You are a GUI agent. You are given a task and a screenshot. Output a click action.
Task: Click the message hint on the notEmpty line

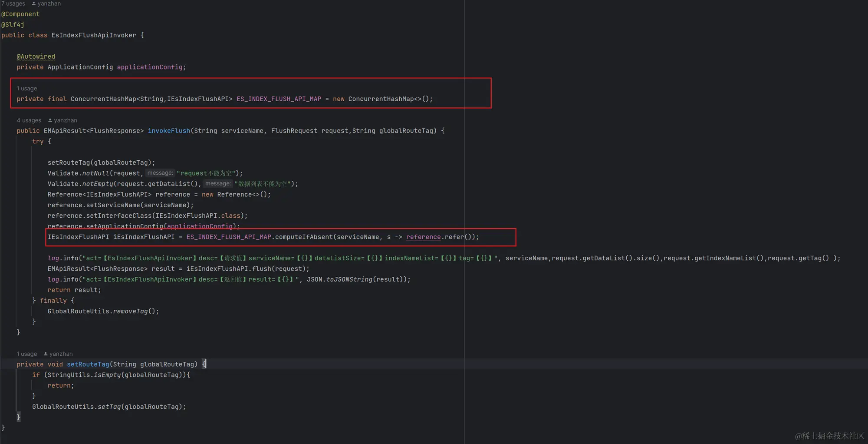[x=218, y=184]
